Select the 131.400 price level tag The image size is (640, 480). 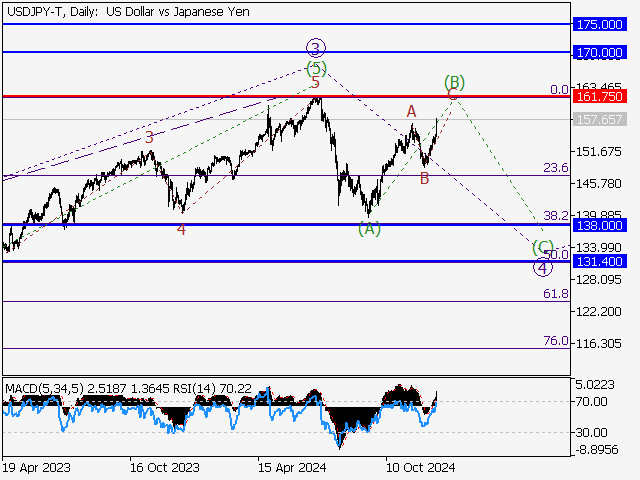pos(600,262)
